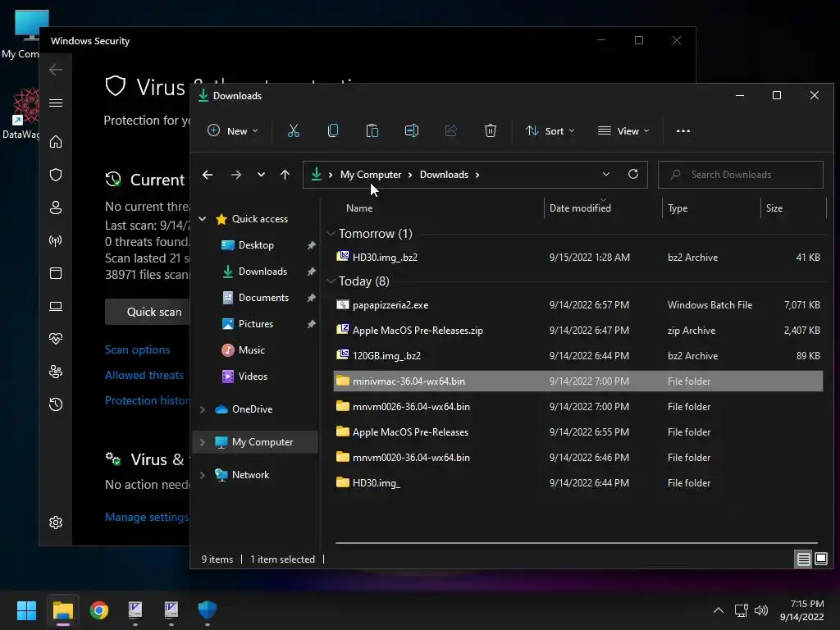Open Scan options link
This screenshot has height=630, width=840.
pos(137,349)
